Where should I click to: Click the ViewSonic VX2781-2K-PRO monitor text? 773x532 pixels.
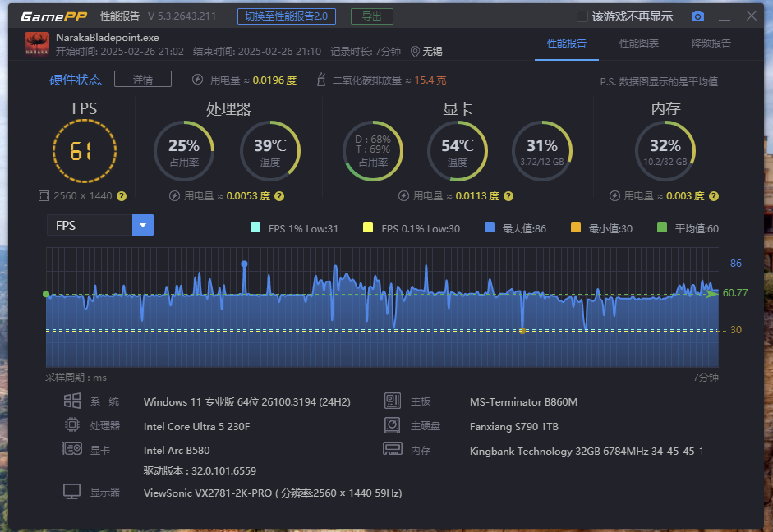(273, 493)
